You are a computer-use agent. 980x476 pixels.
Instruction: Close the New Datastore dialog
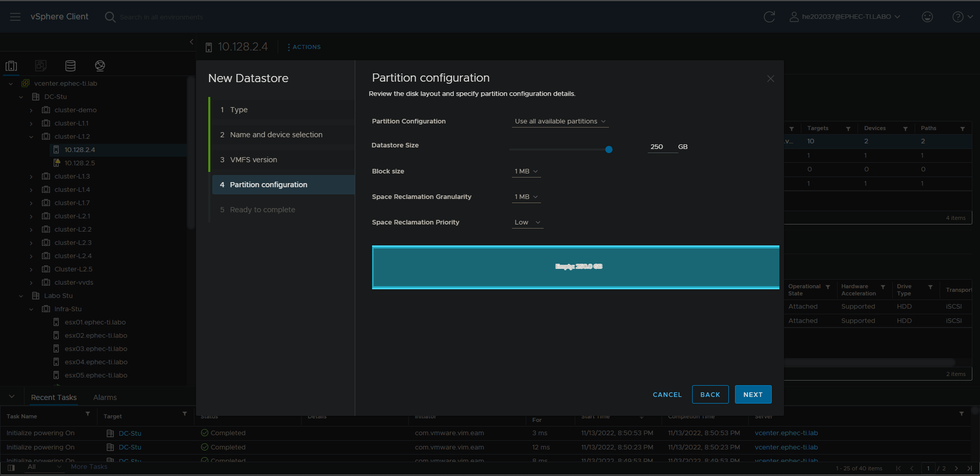771,79
